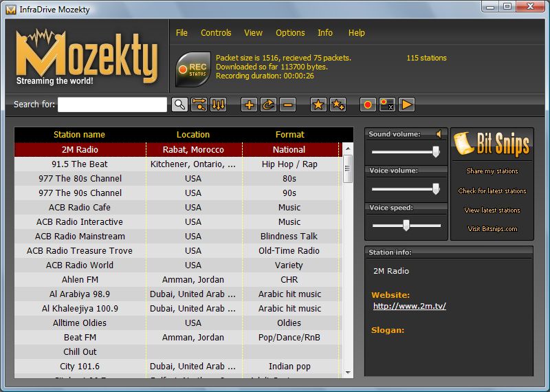
Task: Click the Old-Time Radio format cell
Action: (x=289, y=250)
